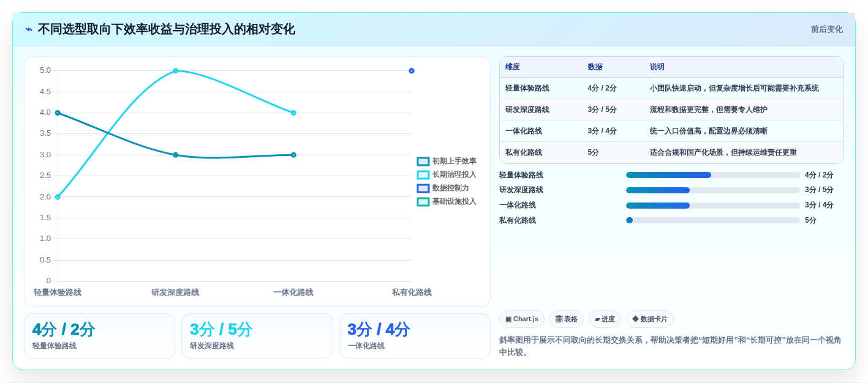Click the 基础设施投入 legend color box
868x383 pixels.
pos(423,202)
